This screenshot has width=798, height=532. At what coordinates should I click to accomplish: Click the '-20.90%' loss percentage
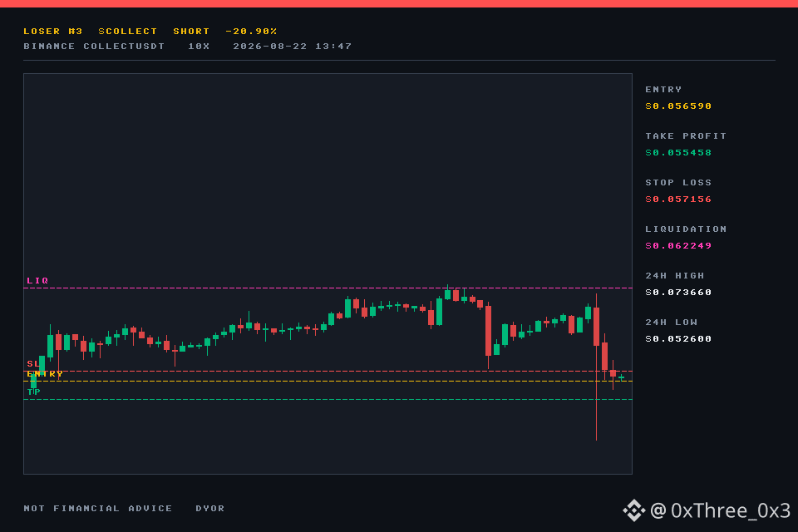(251, 32)
